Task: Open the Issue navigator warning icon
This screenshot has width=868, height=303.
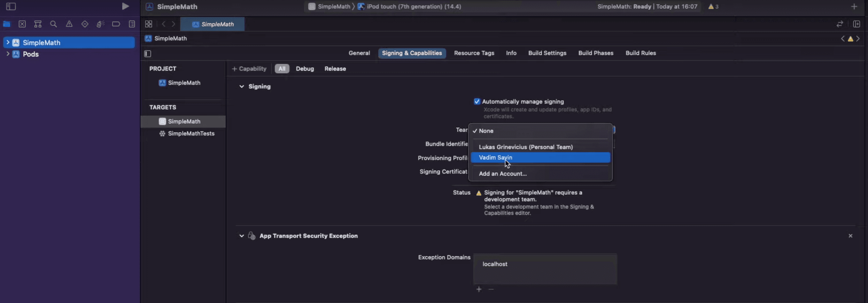Action: [x=69, y=24]
